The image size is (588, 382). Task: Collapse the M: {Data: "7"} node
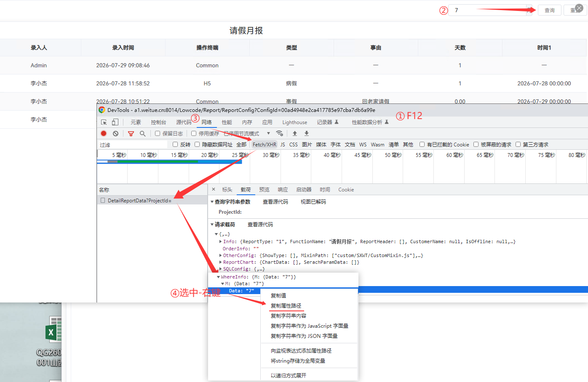click(x=223, y=284)
